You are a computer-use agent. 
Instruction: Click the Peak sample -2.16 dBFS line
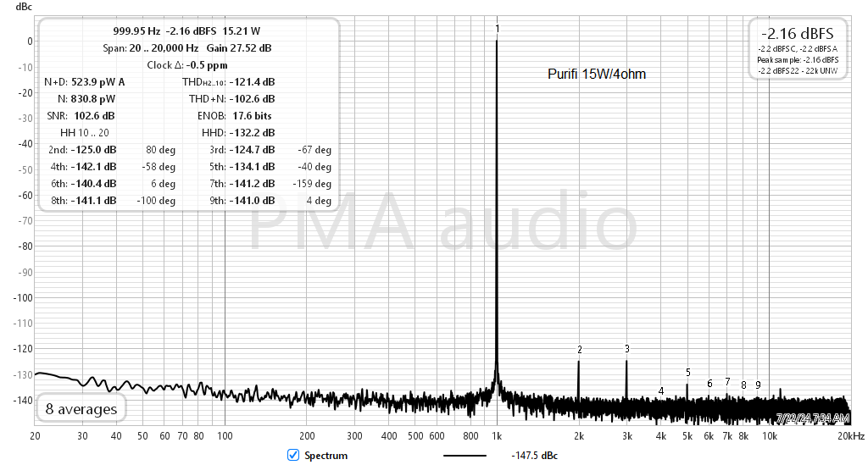coord(798,60)
